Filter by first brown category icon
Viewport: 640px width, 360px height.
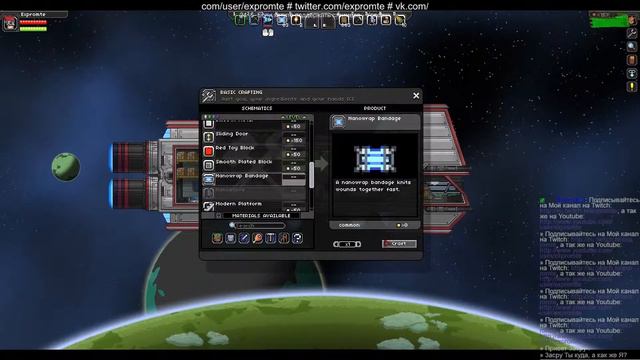217,238
